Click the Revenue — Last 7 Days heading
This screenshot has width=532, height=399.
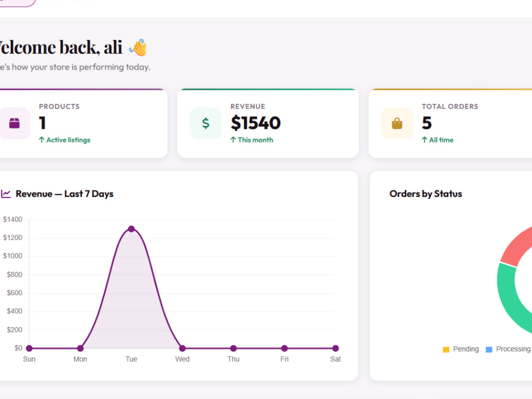(64, 194)
